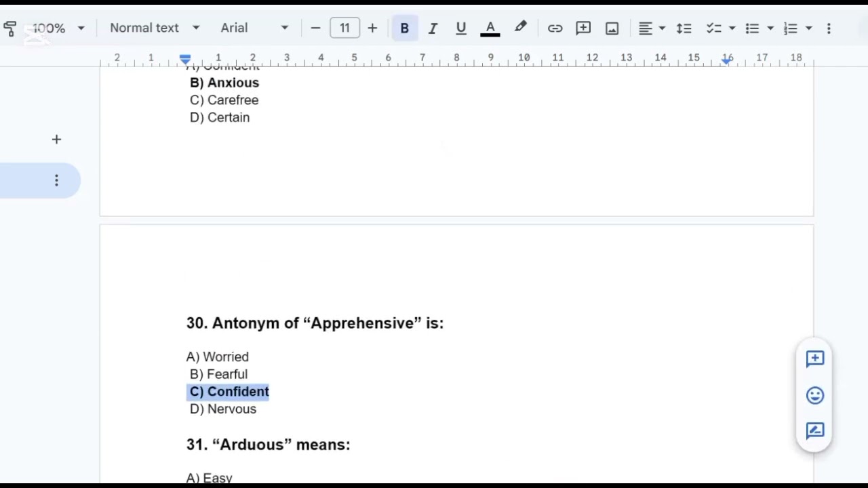This screenshot has width=868, height=488.
Task: Click the checklist icon
Action: [713, 28]
